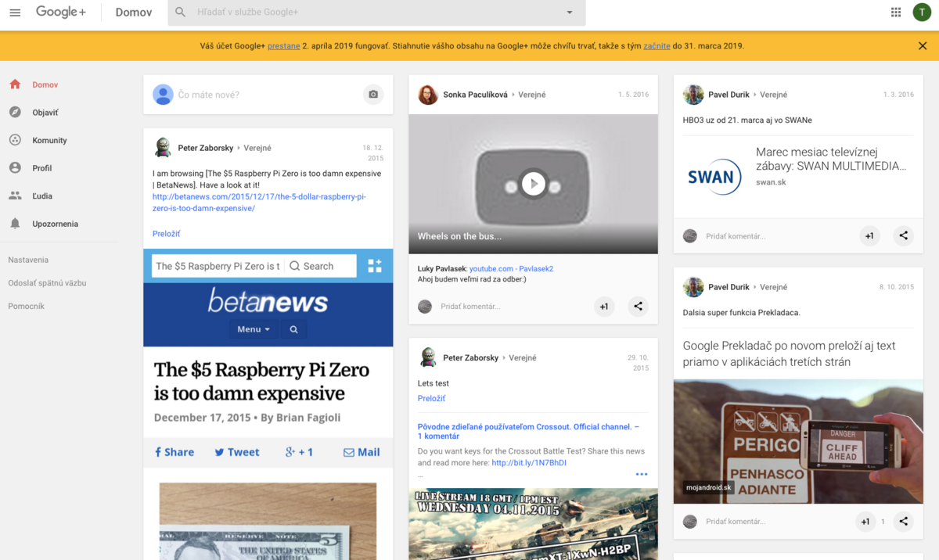Viewport: 939px width, 560px height.
Task: Open Pavel Durik avatar on Prekladac post
Action: [693, 287]
